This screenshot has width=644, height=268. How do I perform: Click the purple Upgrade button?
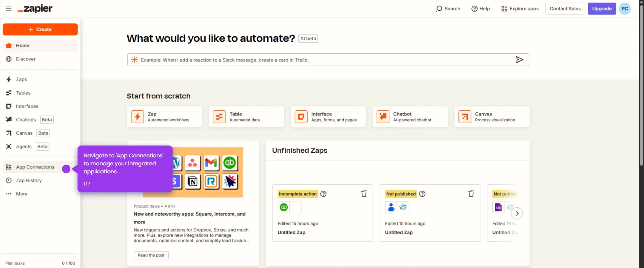click(x=602, y=9)
